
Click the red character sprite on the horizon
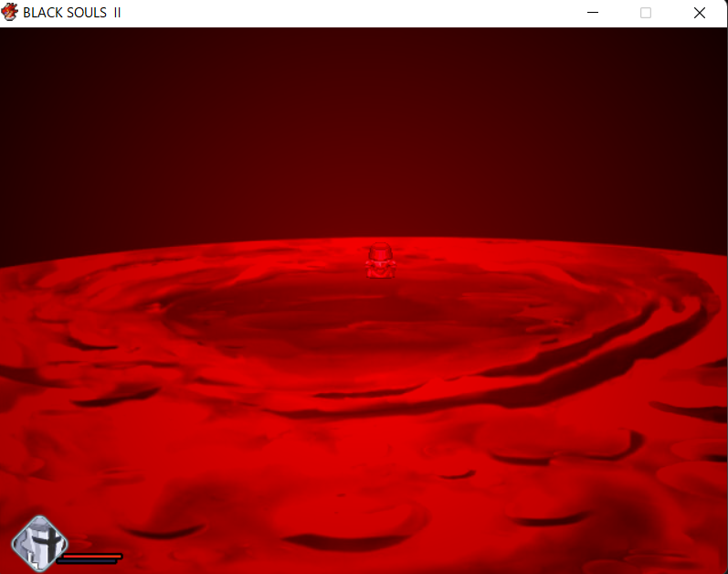pyautogui.click(x=380, y=260)
